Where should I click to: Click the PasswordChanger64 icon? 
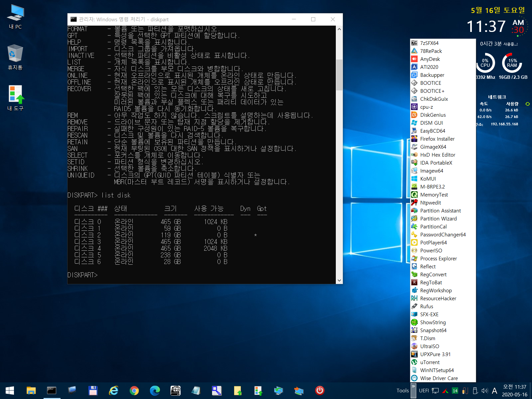(x=414, y=234)
